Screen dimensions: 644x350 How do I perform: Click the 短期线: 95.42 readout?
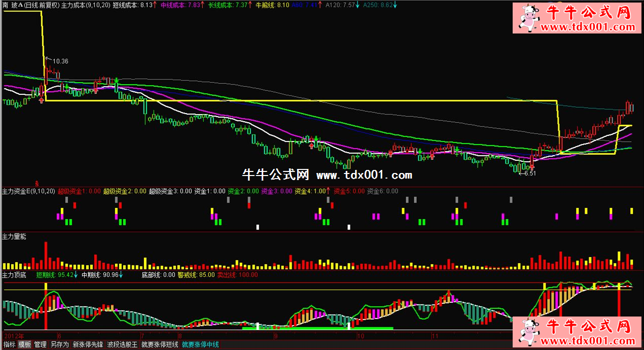coord(54,275)
